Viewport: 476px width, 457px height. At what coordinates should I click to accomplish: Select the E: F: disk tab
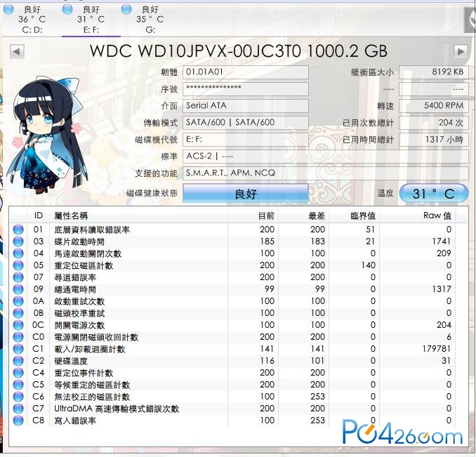(91, 20)
